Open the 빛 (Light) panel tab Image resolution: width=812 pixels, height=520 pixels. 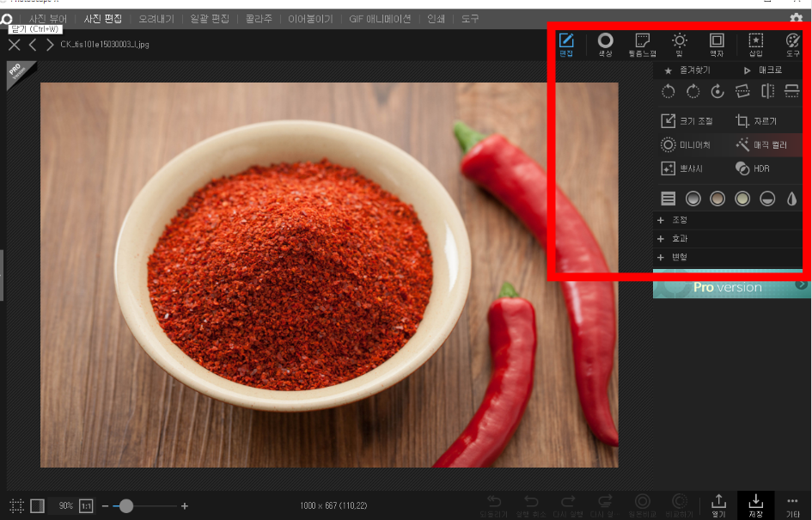[680, 45]
